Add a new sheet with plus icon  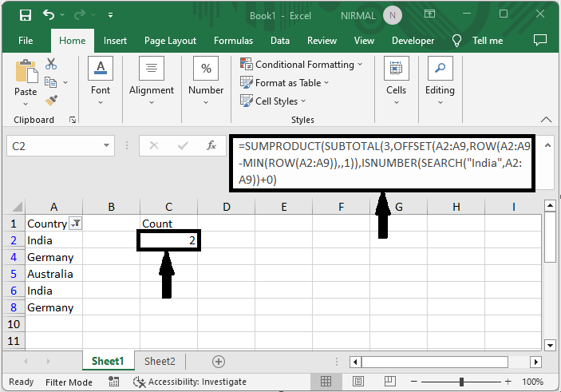click(x=218, y=362)
